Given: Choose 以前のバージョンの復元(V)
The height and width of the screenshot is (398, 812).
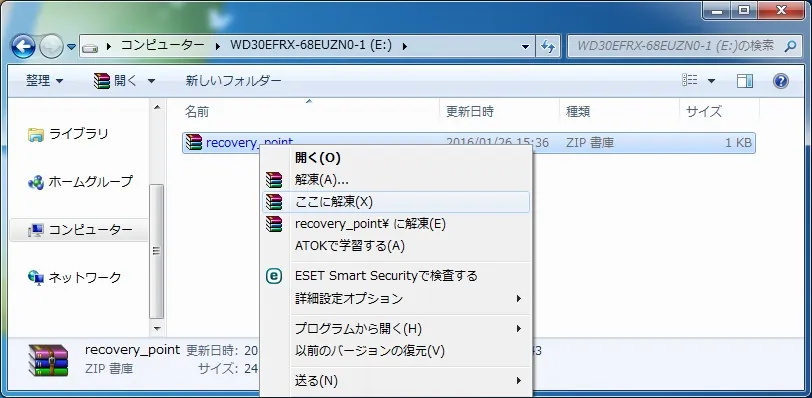Looking at the screenshot, I should point(396,351).
